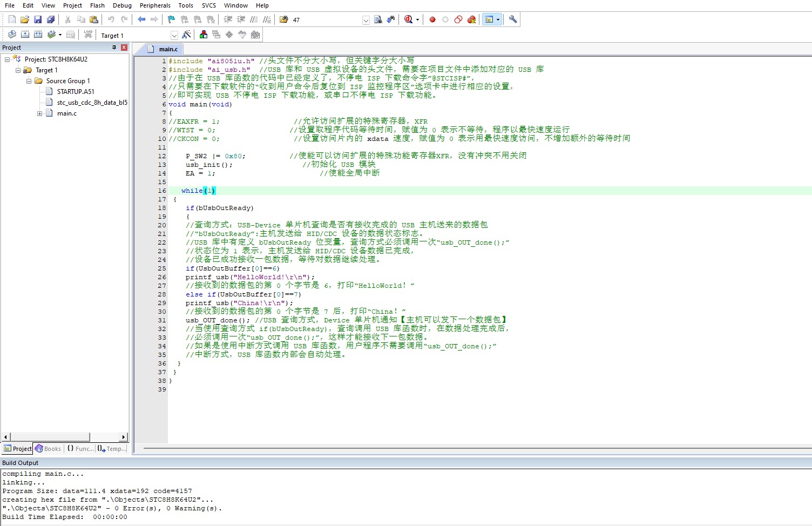Select stc_usb_cdc_8h_data_bl5 library file
Image resolution: width=812 pixels, height=526 pixels.
[x=92, y=103]
